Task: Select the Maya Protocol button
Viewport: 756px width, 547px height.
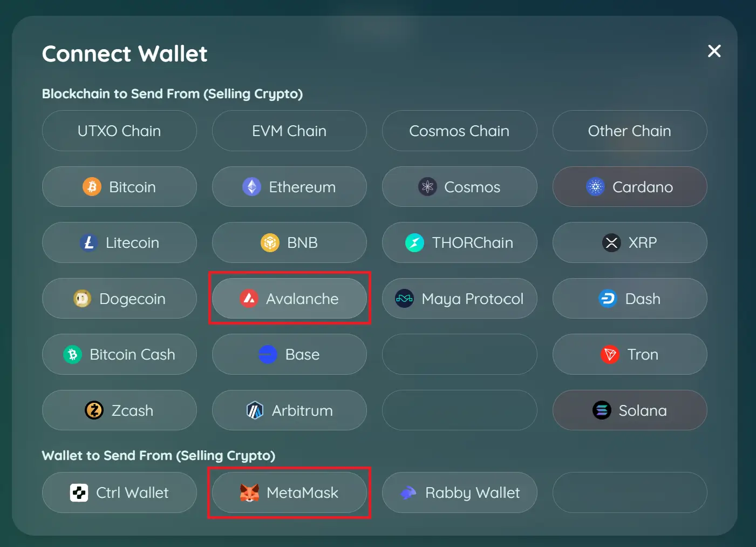Action: click(x=459, y=299)
